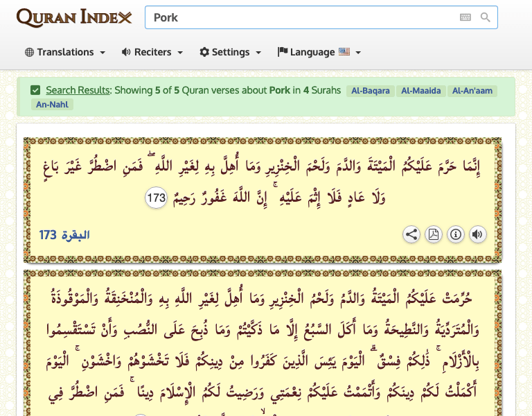Click the circled 173 verse number marker
Image resolution: width=532 pixels, height=416 pixels.
click(157, 198)
